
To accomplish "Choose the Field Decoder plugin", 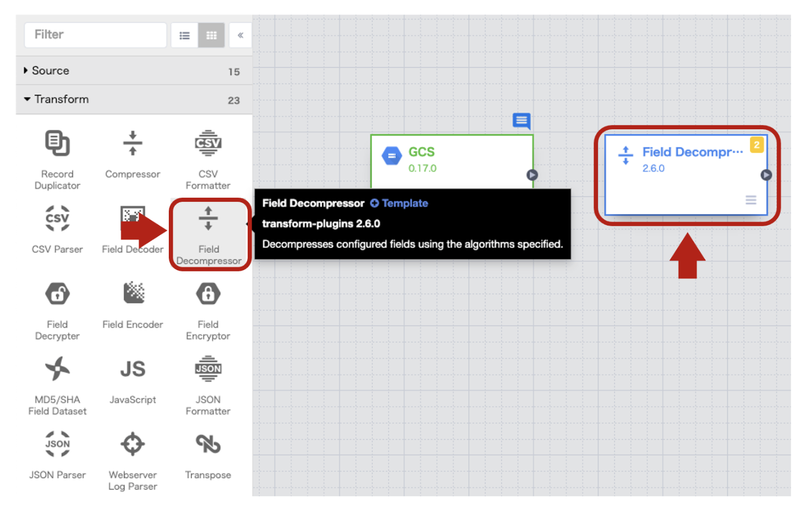I will [133, 230].
